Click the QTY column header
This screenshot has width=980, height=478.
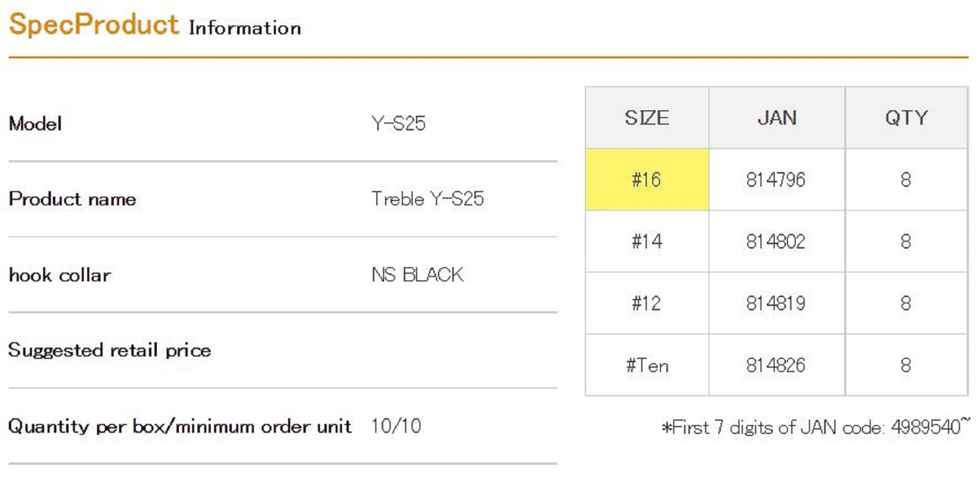click(x=906, y=118)
